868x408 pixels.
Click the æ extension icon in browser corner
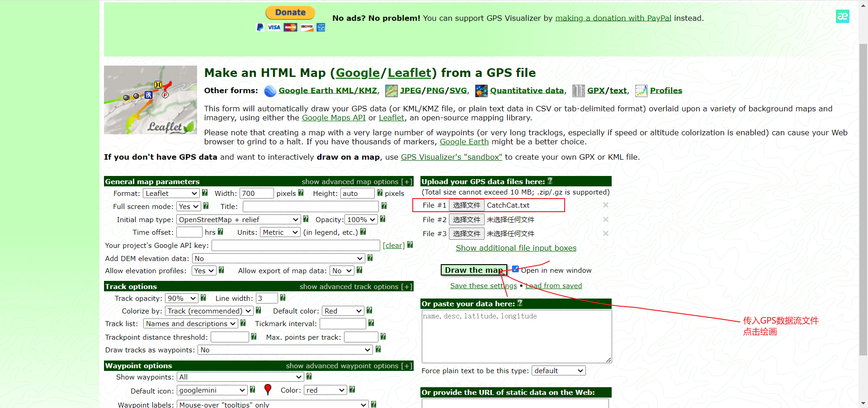tap(843, 16)
